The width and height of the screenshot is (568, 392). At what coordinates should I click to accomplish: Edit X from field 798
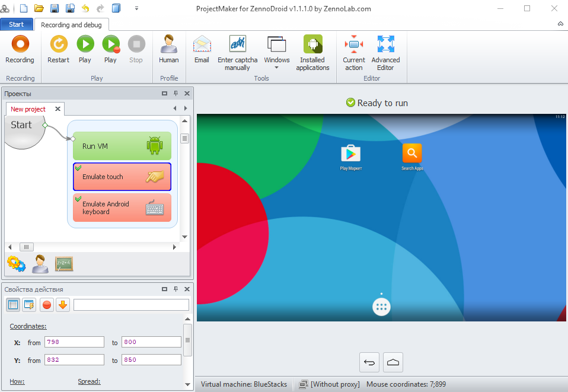pos(74,342)
